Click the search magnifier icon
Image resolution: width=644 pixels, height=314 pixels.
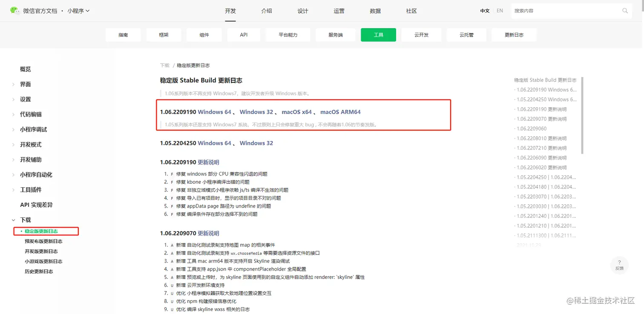(625, 11)
